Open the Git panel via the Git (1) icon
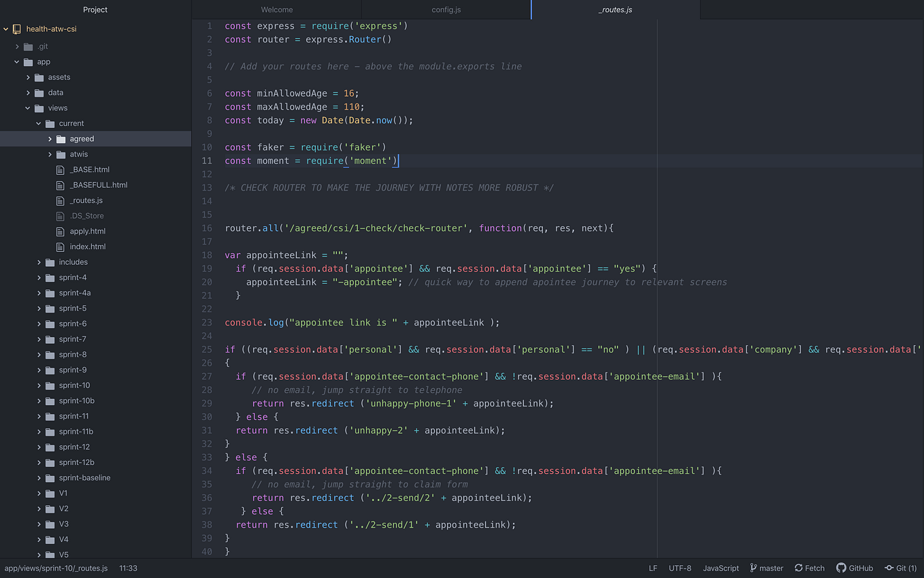Image resolution: width=924 pixels, height=578 pixels. pos(889,568)
